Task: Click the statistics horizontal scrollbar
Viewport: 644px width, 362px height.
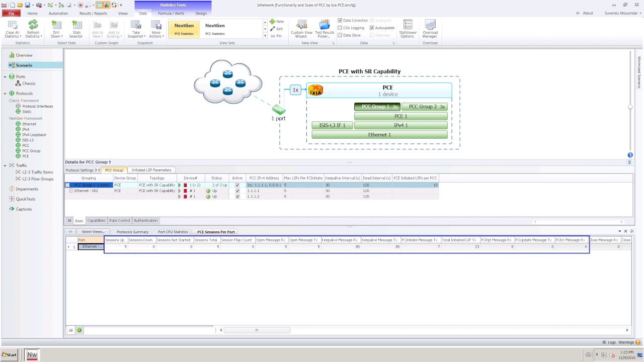Action: click(257, 330)
